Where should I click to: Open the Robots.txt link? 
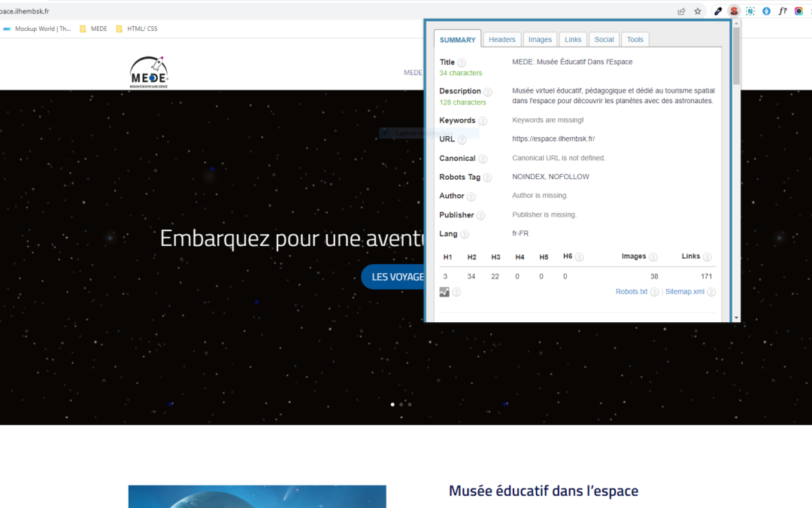(632, 292)
